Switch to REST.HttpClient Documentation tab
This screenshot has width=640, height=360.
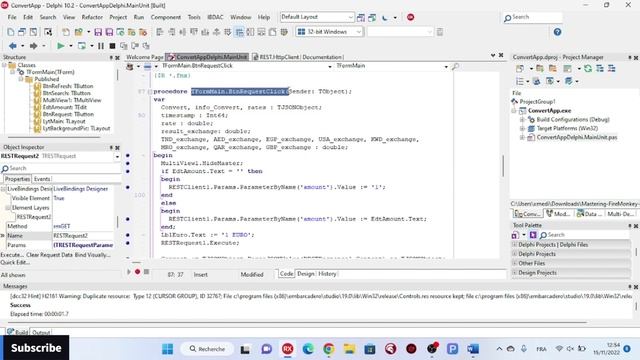click(298, 57)
